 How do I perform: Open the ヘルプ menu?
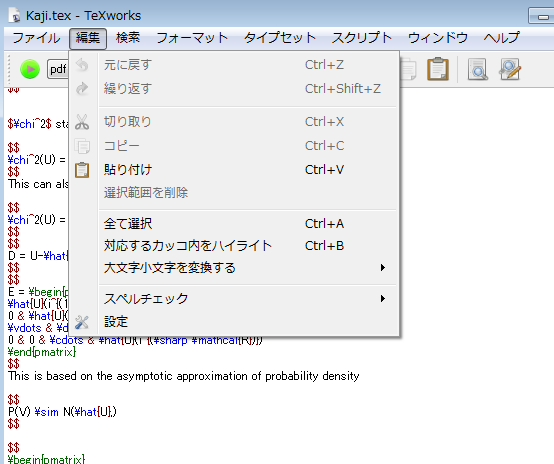pyautogui.click(x=501, y=38)
